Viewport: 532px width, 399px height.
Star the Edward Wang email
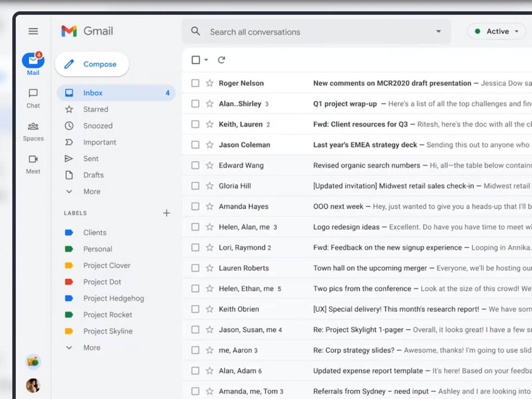(210, 165)
